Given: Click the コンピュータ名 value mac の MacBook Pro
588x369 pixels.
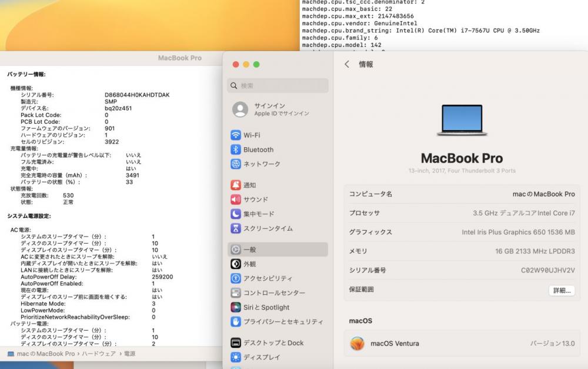Looking at the screenshot, I should click(543, 194).
